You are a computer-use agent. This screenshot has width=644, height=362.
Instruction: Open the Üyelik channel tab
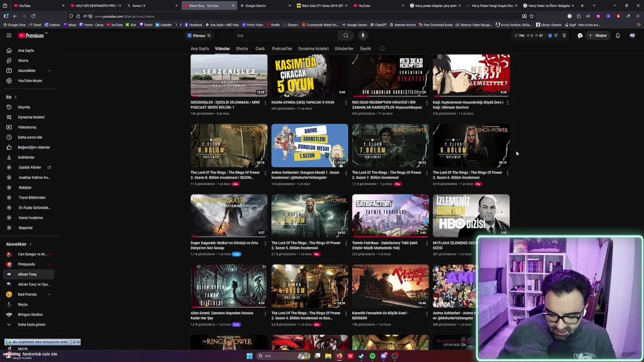(x=365, y=49)
